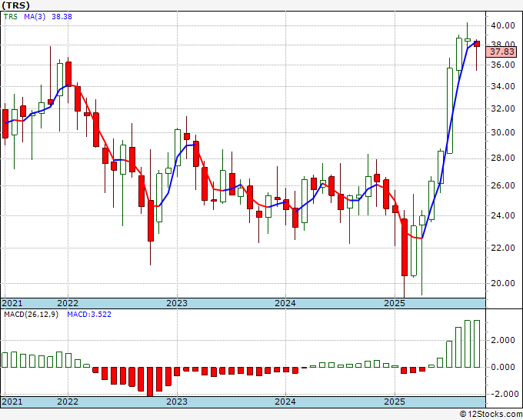Click 2022 on the MACD timeline
The height and width of the screenshot is (420, 523).
[68, 402]
